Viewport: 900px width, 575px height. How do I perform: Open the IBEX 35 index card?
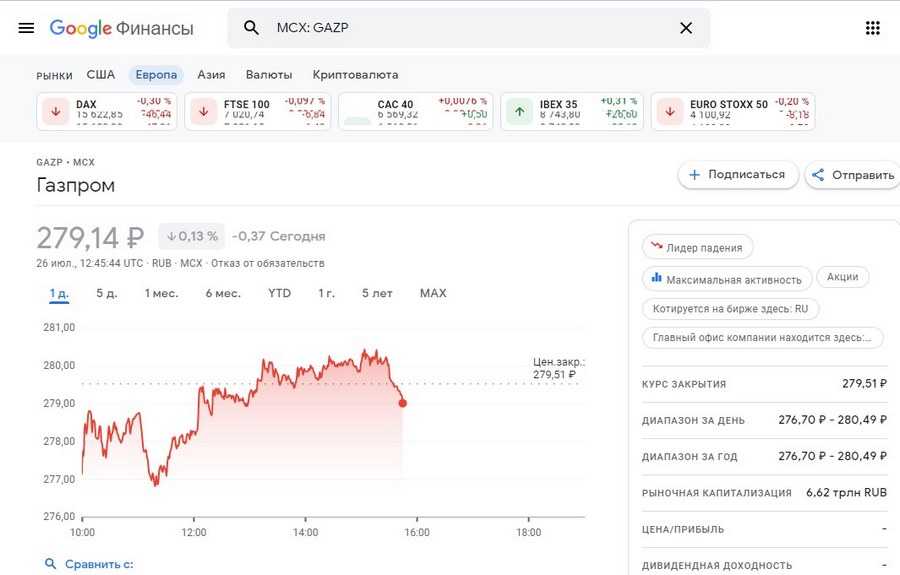[572, 111]
